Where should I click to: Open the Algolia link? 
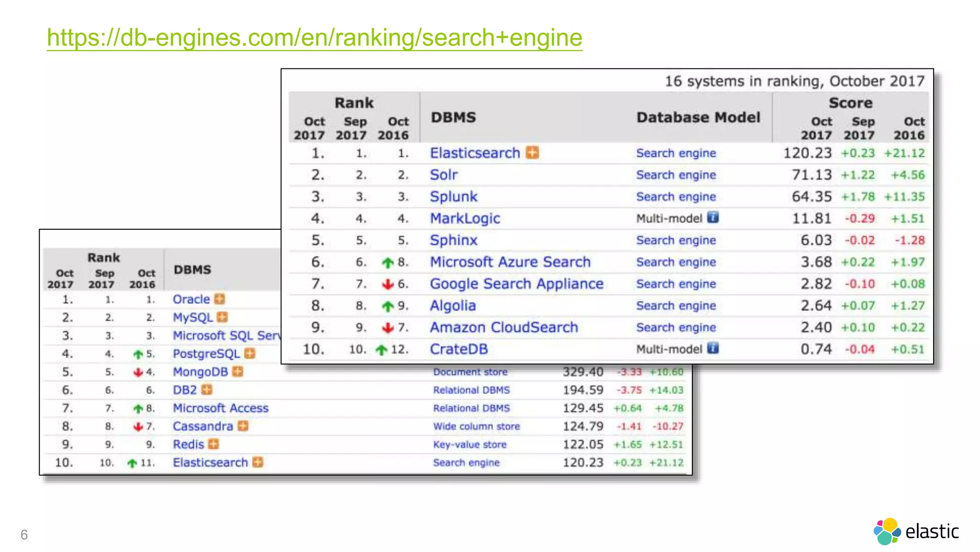453,305
